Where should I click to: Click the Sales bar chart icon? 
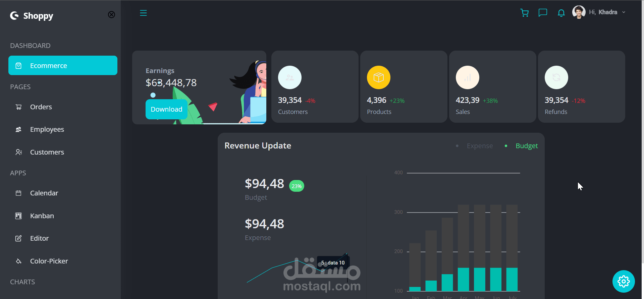(467, 77)
